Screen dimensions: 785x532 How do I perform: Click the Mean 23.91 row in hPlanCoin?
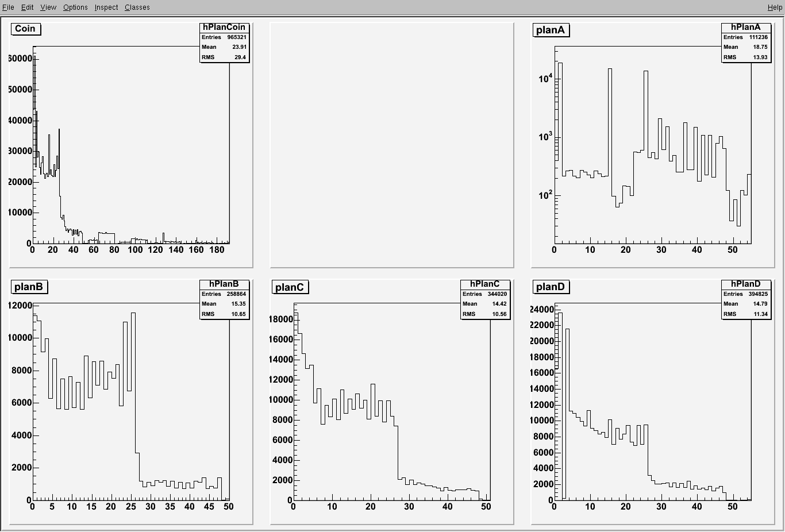click(x=225, y=47)
